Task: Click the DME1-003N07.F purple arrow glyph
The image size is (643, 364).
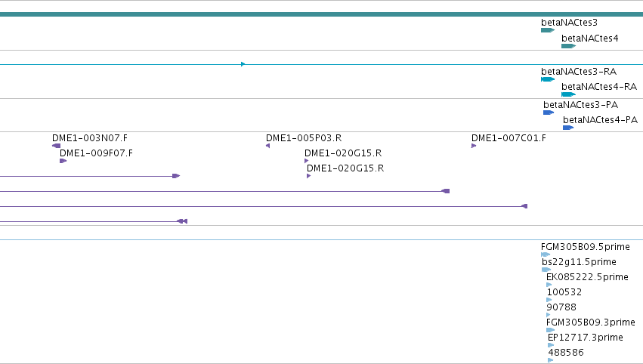Action: point(56,146)
